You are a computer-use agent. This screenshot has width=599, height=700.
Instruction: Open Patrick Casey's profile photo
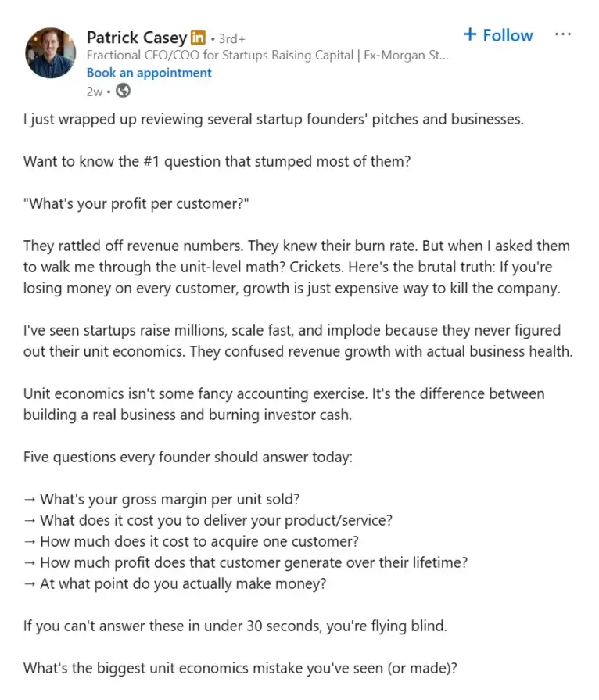pyautogui.click(x=51, y=54)
